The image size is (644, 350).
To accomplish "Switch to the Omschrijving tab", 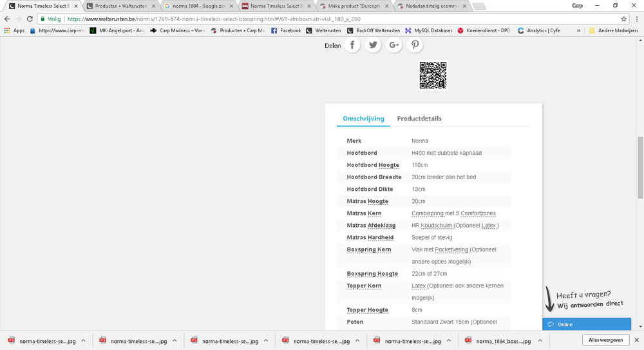I will (363, 119).
